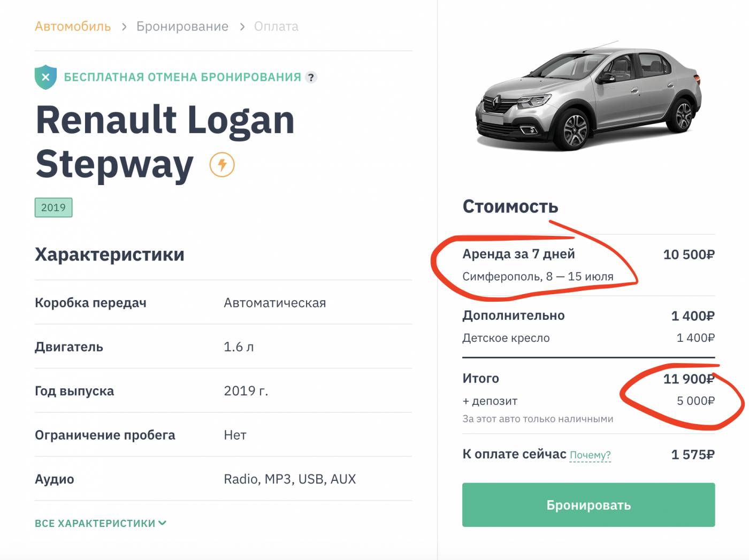Click the green shield cancellation icon
Image resolution: width=749 pixels, height=560 pixels.
pos(46,76)
